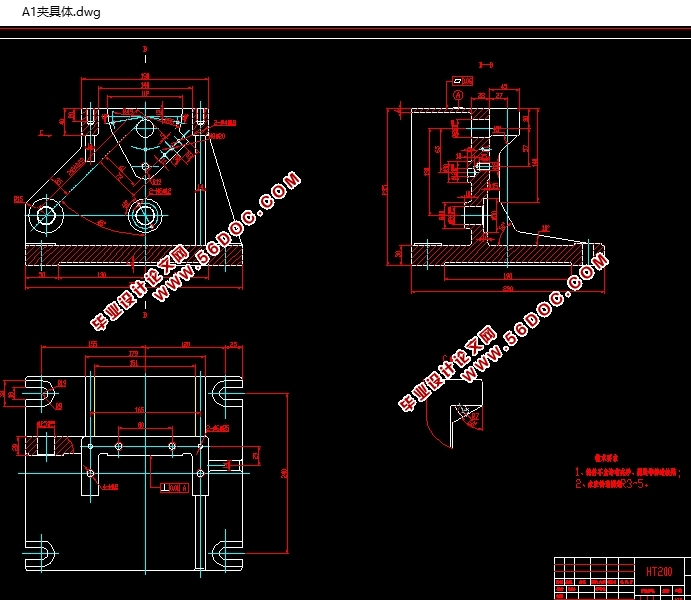Viewport: 691px width, 600px height.
Task: Click the A1夹具体.dwg file title
Action: click(61, 12)
